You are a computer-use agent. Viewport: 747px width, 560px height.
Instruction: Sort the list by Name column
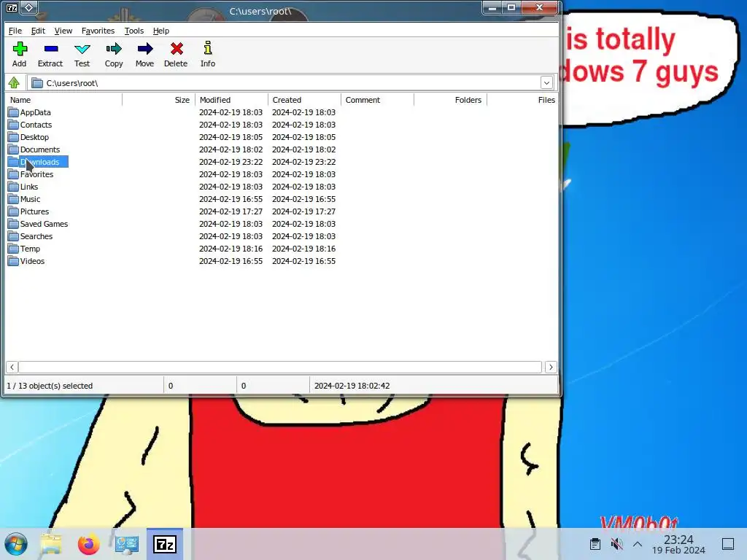tap(64, 100)
